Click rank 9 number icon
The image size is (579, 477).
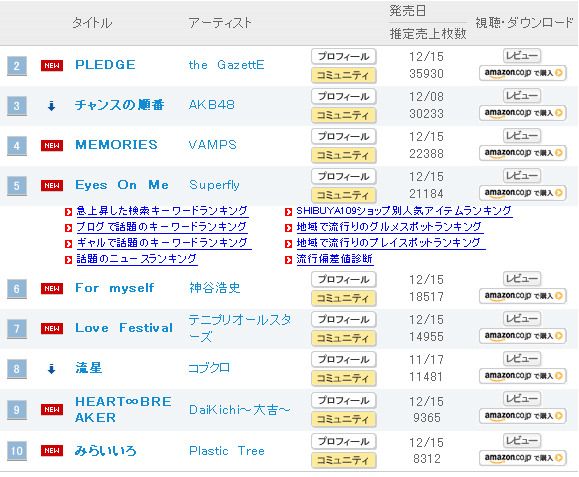pyautogui.click(x=17, y=410)
